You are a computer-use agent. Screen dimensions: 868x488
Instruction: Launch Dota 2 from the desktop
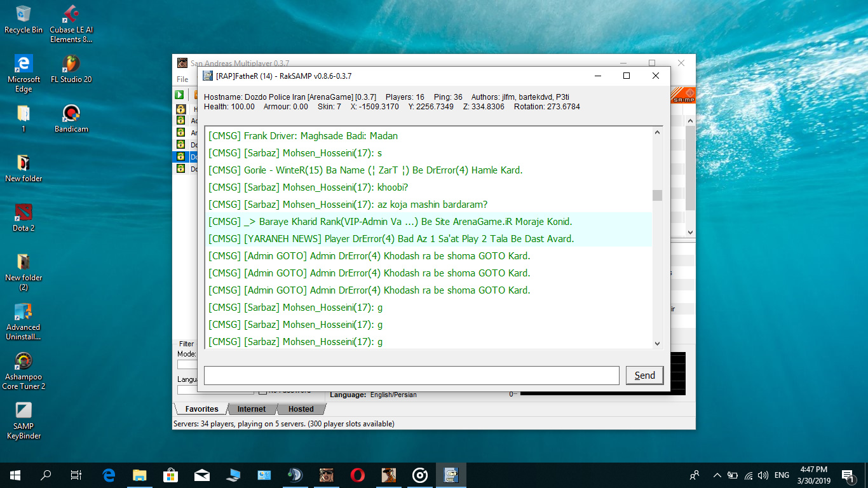(x=24, y=218)
